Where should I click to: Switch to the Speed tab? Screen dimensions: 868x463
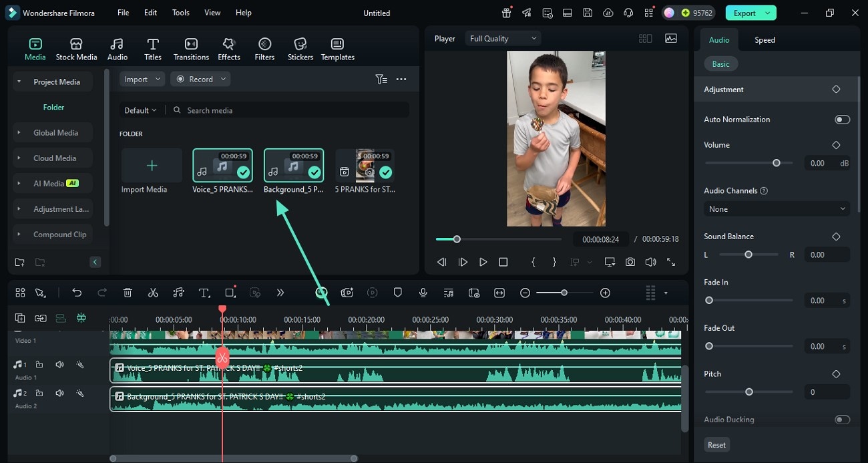point(765,40)
